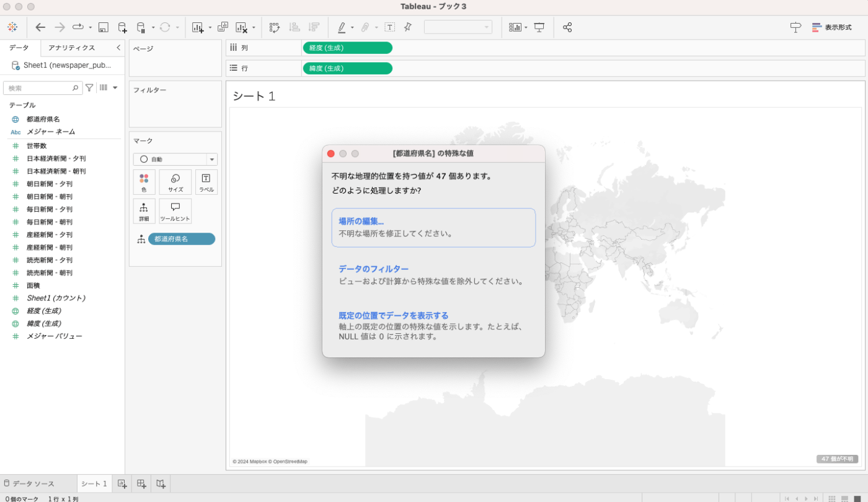Click the duplicate sheet icon

pyautogui.click(x=223, y=27)
